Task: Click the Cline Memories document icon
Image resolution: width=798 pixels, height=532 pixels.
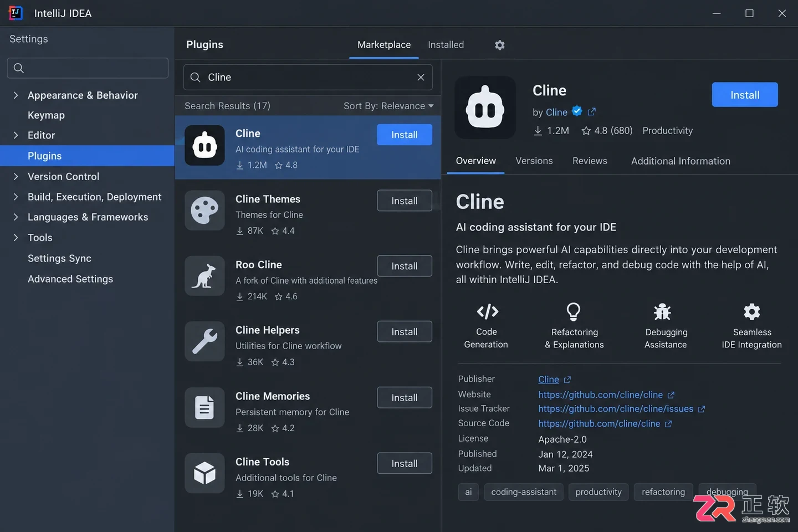Action: pos(204,407)
